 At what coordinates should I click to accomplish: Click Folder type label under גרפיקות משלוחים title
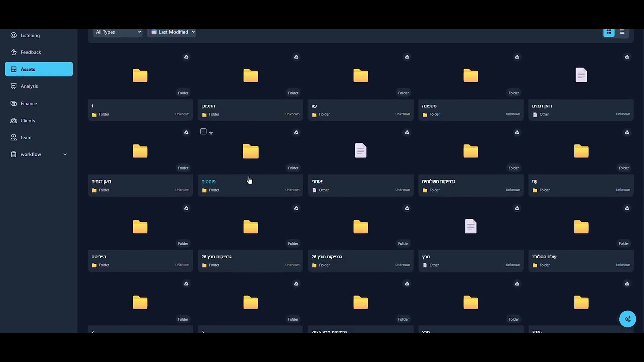coord(435,190)
